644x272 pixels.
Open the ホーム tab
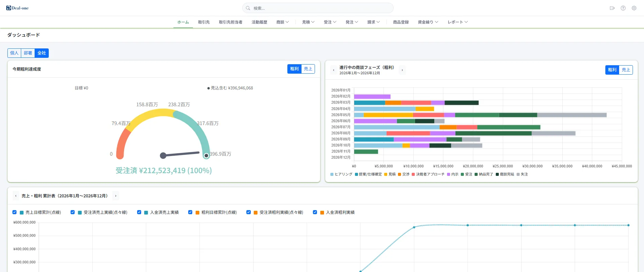(183, 22)
